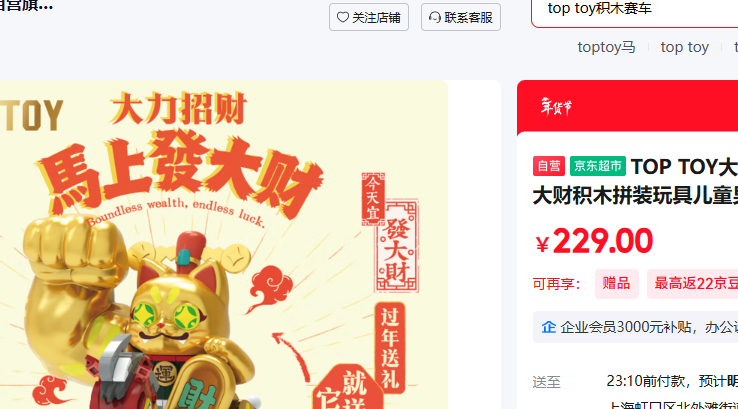Click the 23:10前付款 delivery estimate text
The height and width of the screenshot is (409, 738).
tap(672, 381)
